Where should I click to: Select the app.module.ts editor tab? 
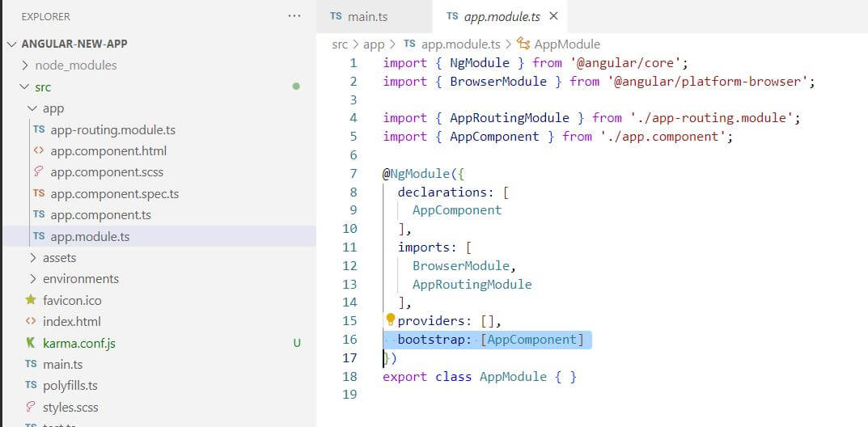tap(502, 17)
